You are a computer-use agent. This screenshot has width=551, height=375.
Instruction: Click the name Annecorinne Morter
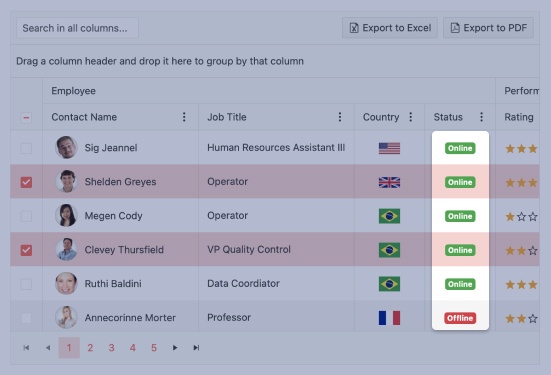point(130,318)
